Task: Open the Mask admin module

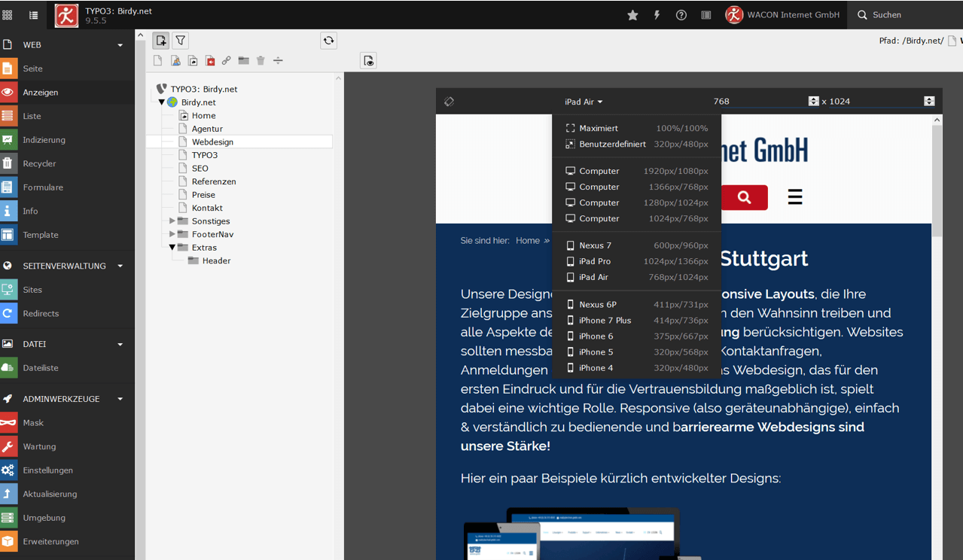Action: pyautogui.click(x=33, y=423)
